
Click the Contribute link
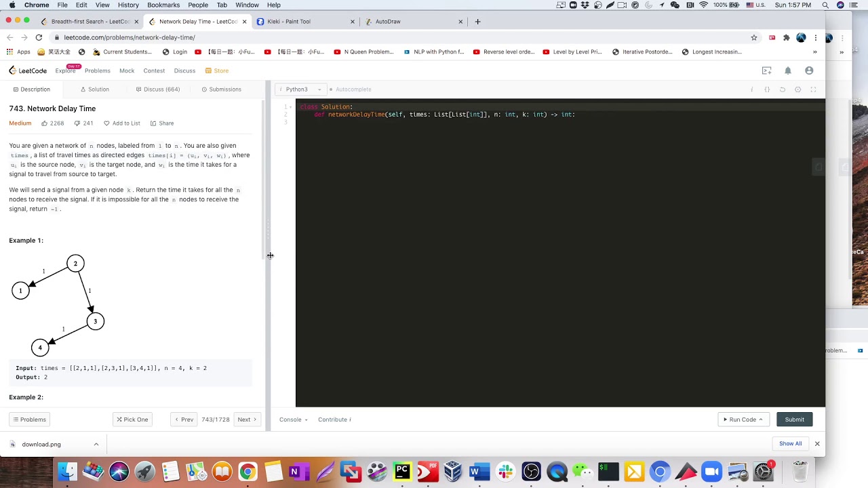[334, 420]
